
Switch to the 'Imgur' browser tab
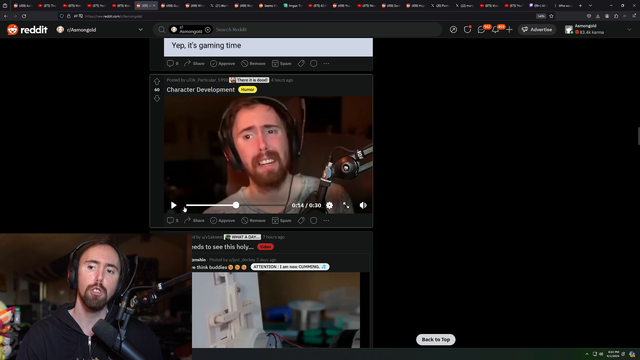point(293,5)
